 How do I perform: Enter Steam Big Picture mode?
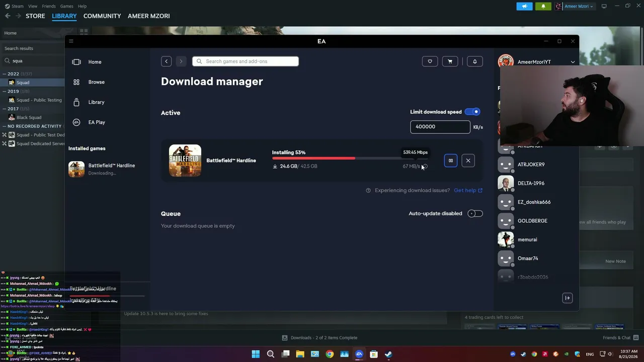[x=604, y=6]
